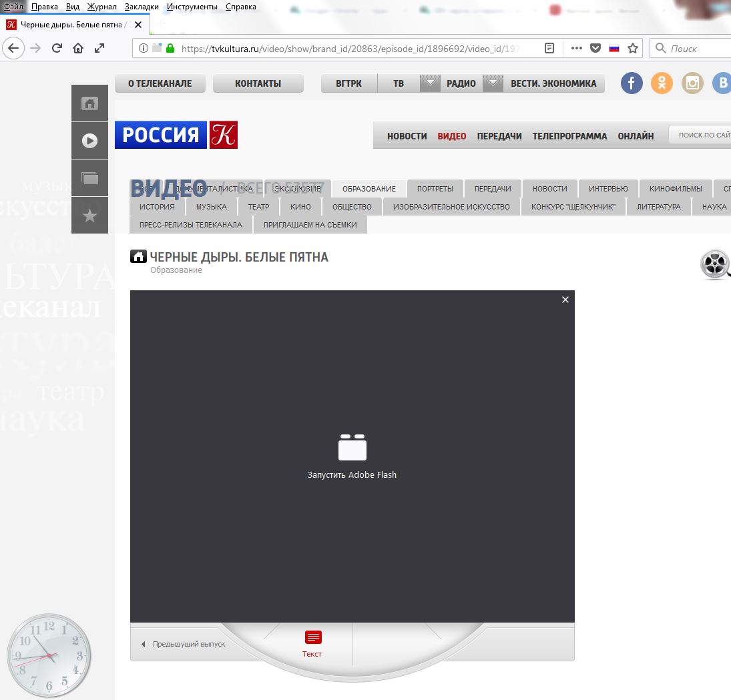Image resolution: width=731 pixels, height=700 pixels.
Task: Click sidebar favorites star icon
Action: [x=89, y=216]
